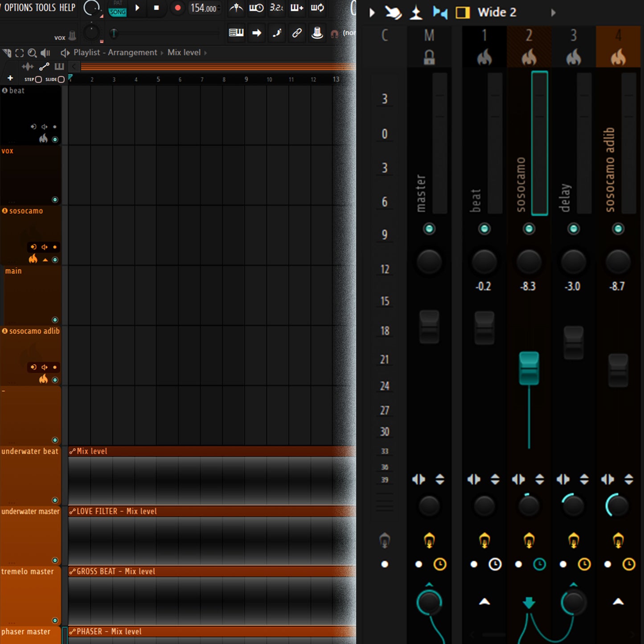Toggle step editing mode icon

pos(277,33)
